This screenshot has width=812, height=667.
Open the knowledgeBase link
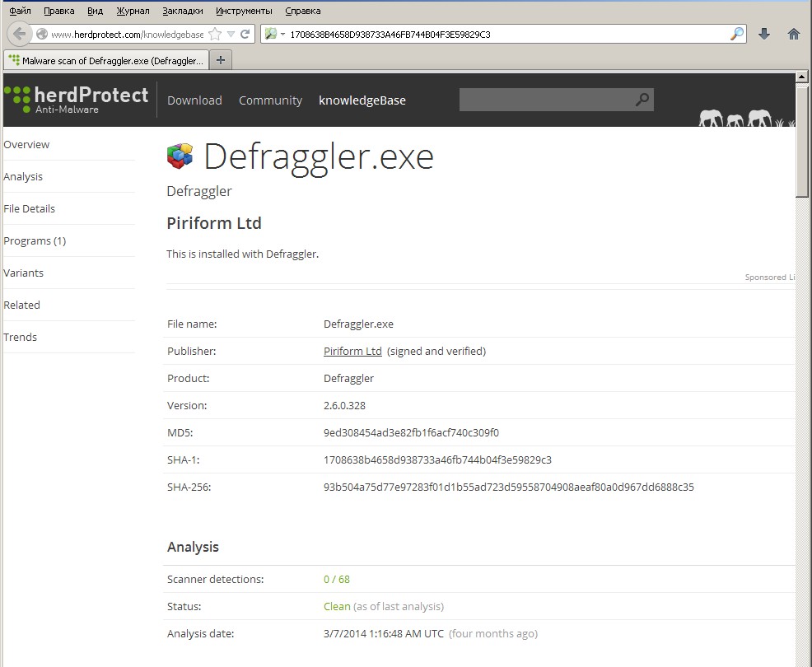click(362, 100)
